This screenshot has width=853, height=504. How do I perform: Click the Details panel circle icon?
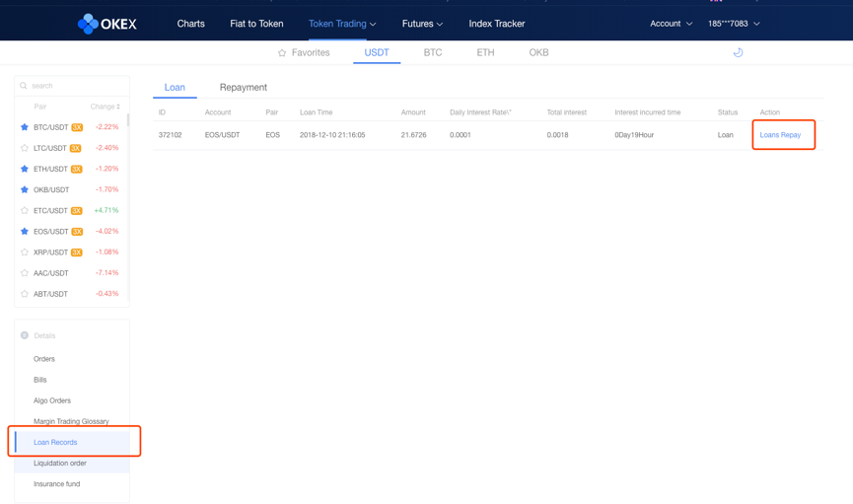[x=25, y=335]
